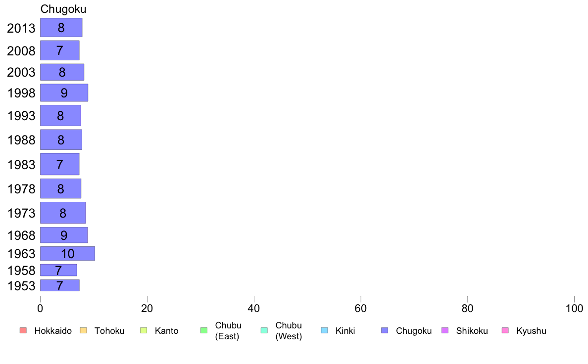
Task: Click the Kyushu legend text label
Action: click(x=531, y=331)
